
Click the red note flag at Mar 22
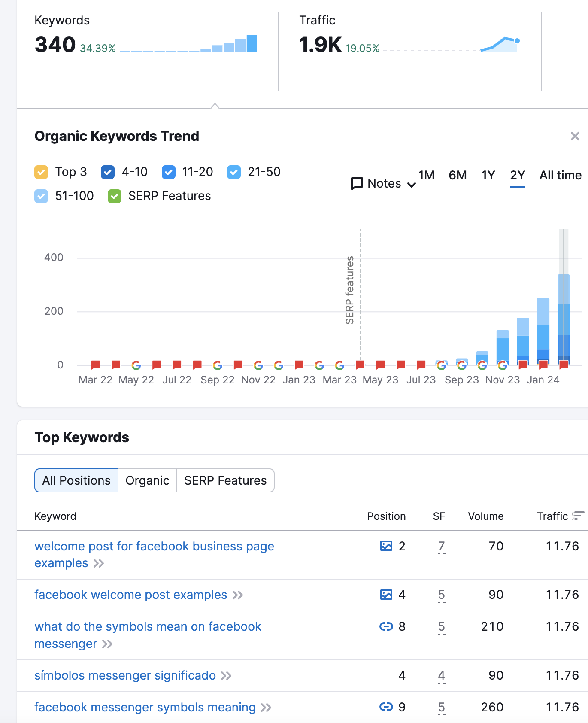(95, 365)
